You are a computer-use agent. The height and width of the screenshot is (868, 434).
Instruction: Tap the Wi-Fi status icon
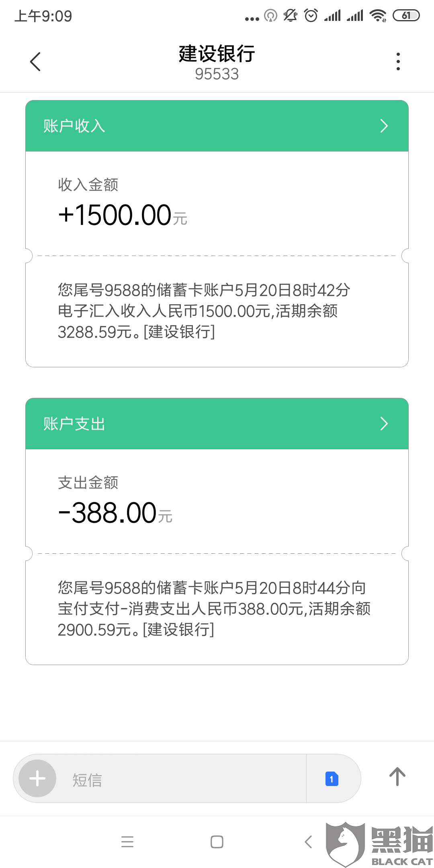pyautogui.click(x=378, y=16)
